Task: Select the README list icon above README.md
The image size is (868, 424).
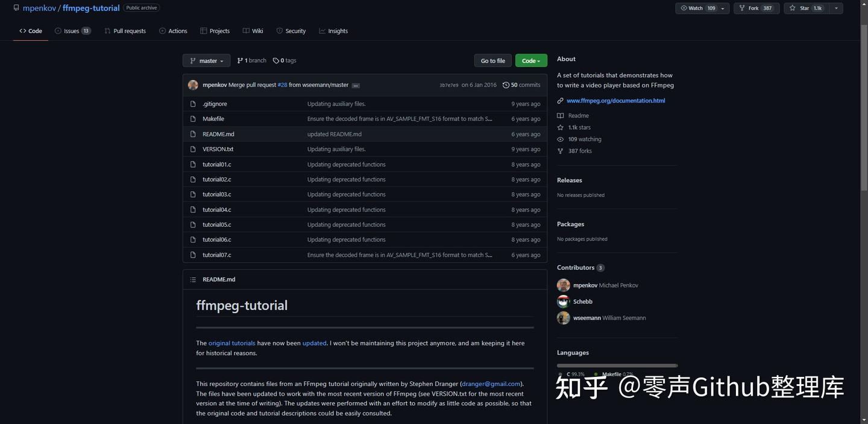Action: (193, 279)
